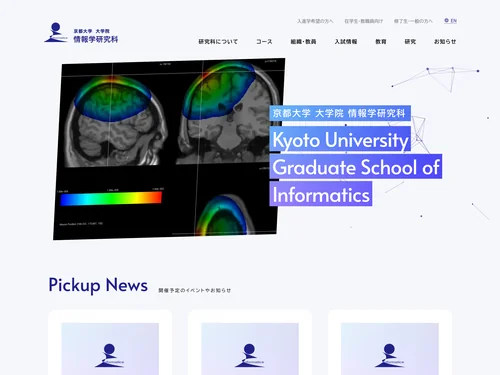Open the 組織・教員 menu
Viewport: 500px width, 375px height.
[303, 42]
